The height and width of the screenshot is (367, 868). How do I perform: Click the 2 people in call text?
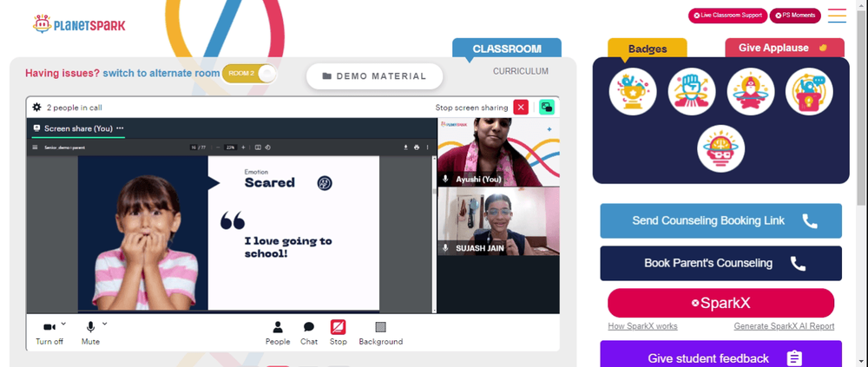[74, 108]
